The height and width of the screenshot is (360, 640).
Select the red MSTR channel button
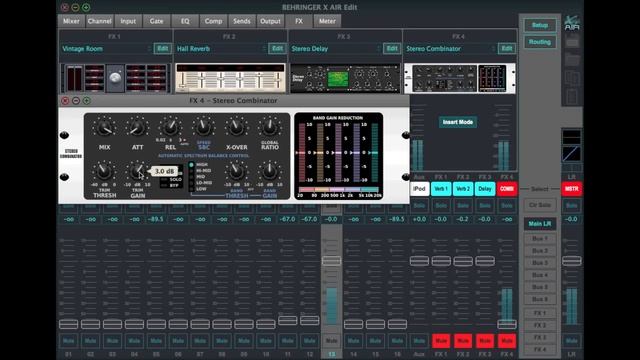[571, 189]
